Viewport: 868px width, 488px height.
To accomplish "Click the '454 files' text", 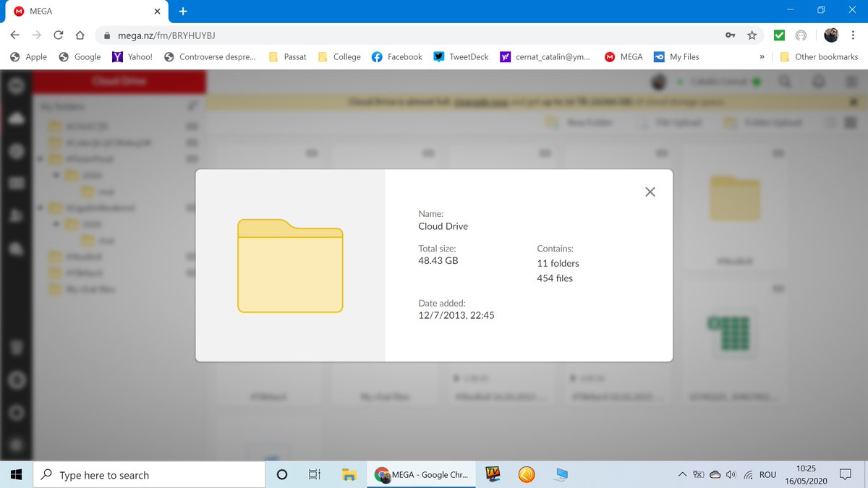I will (555, 278).
